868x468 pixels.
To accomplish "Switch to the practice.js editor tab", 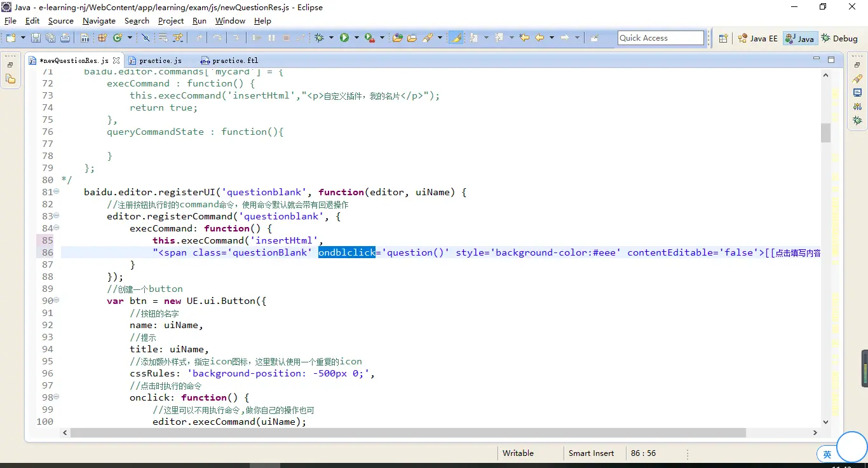I will [x=156, y=60].
